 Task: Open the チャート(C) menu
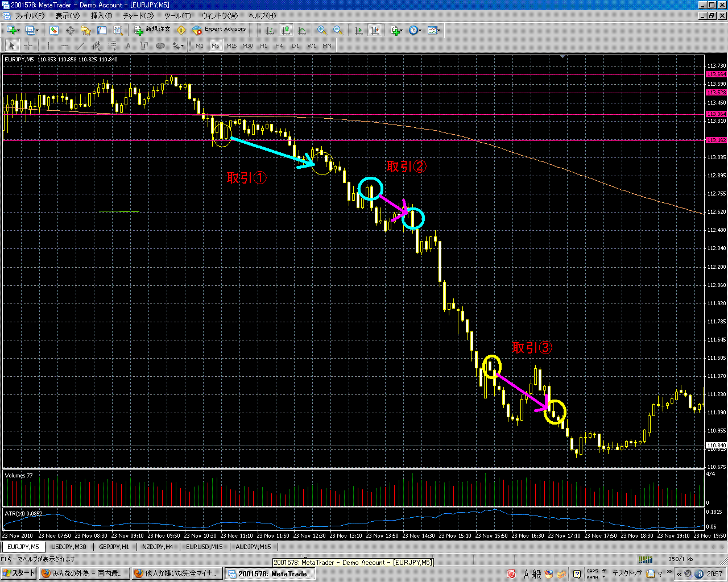138,16
